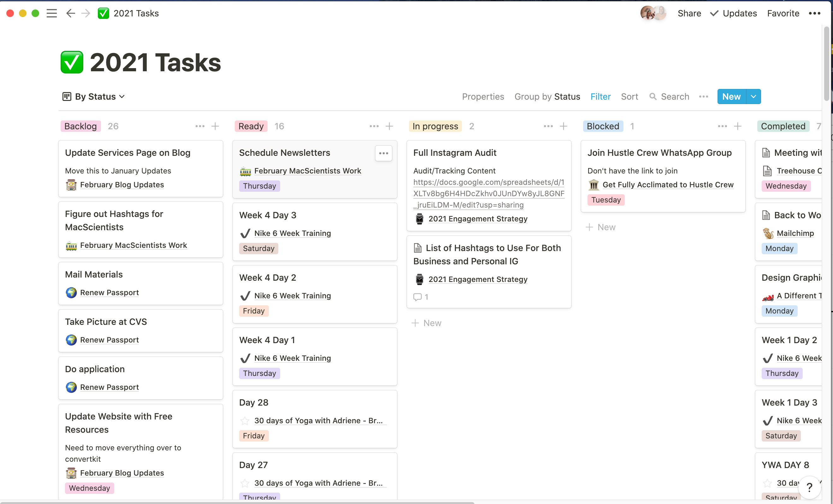Toggle Favorite for this page
This screenshot has width=833, height=504.
pyautogui.click(x=783, y=13)
